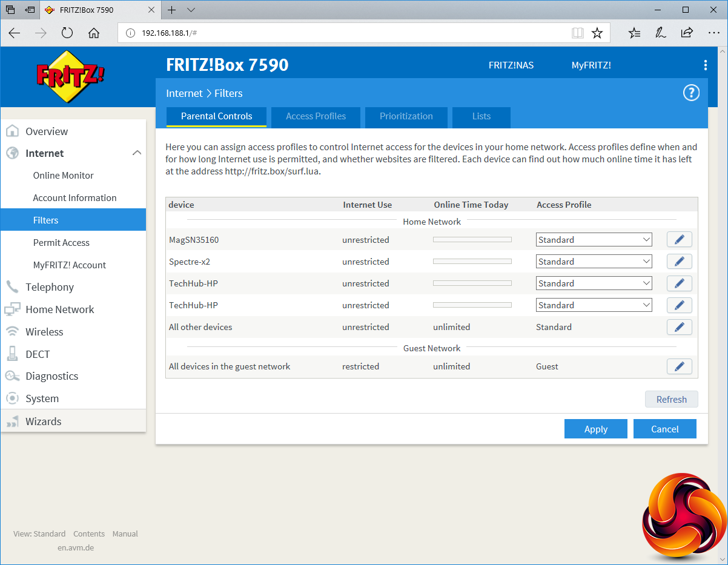Open a new browser tab
This screenshot has height=565, width=728.
click(x=172, y=10)
